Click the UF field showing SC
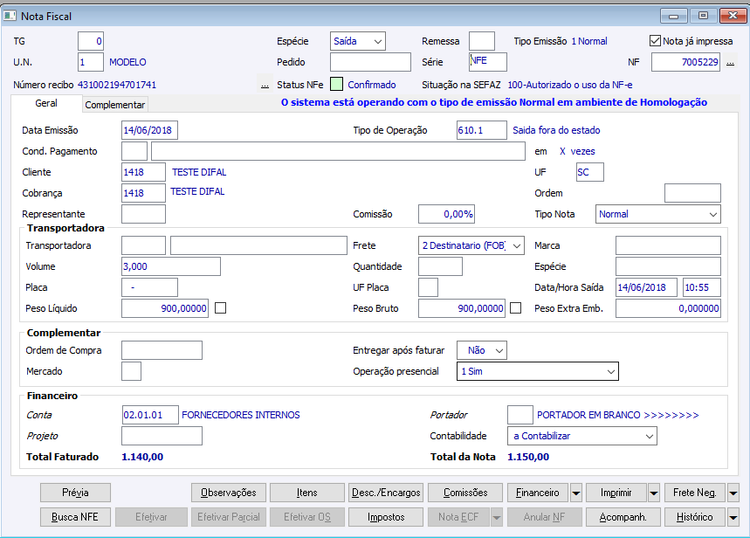This screenshot has width=750, height=538. [x=590, y=172]
